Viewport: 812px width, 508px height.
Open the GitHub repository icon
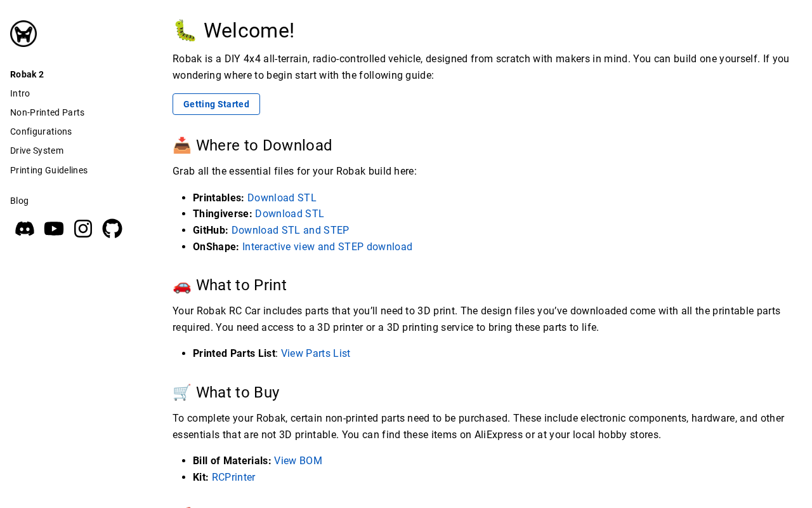tap(112, 229)
